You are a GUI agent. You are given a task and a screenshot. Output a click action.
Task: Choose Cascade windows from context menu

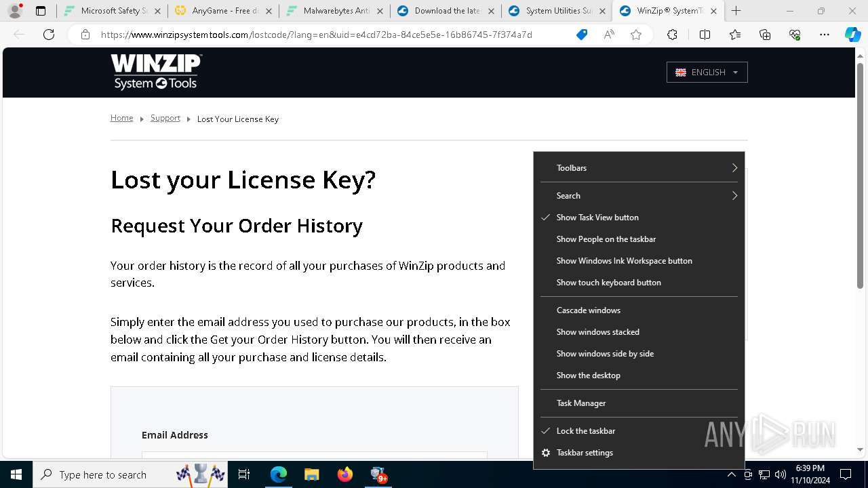pyautogui.click(x=639, y=310)
